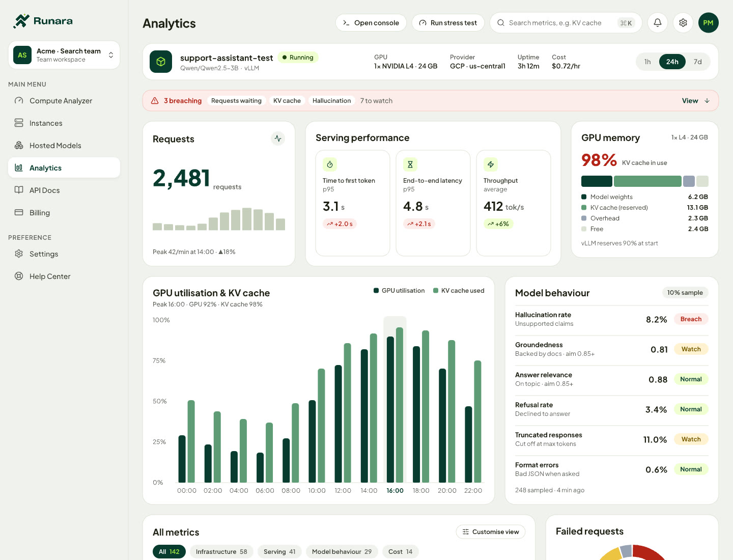Expand the breaching alerts View arrow
Image resolution: width=733 pixels, height=560 pixels.
point(696,101)
